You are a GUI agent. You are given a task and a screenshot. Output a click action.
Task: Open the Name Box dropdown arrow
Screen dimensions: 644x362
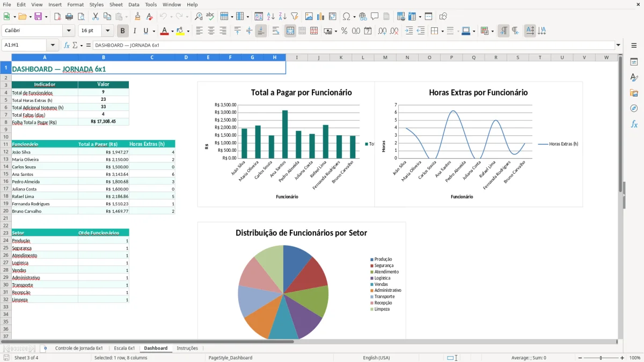coord(53,45)
